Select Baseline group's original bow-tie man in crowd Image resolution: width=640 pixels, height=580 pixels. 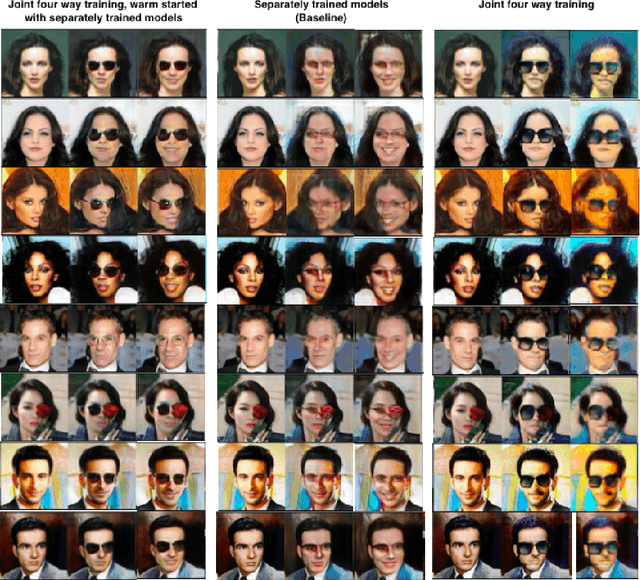(x=252, y=339)
